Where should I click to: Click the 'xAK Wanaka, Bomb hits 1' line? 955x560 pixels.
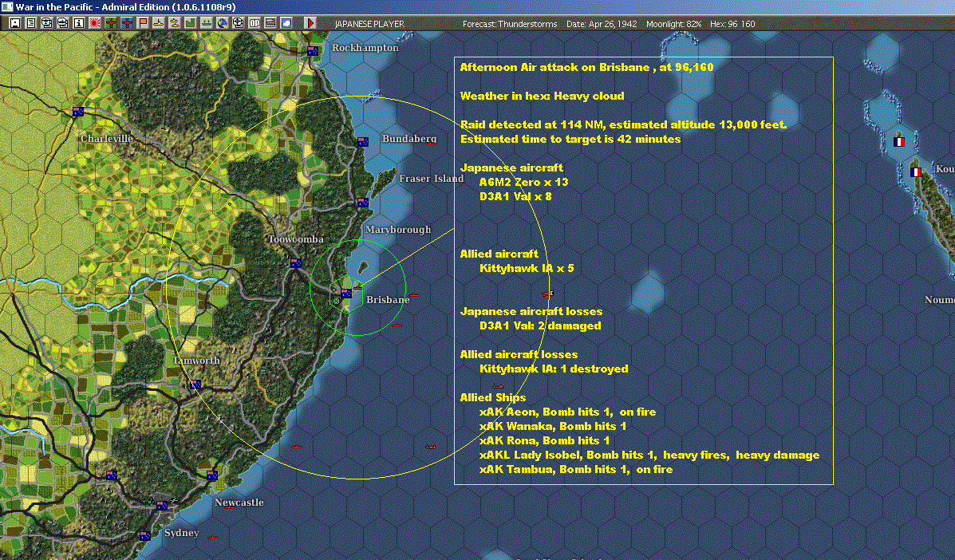click(x=553, y=426)
